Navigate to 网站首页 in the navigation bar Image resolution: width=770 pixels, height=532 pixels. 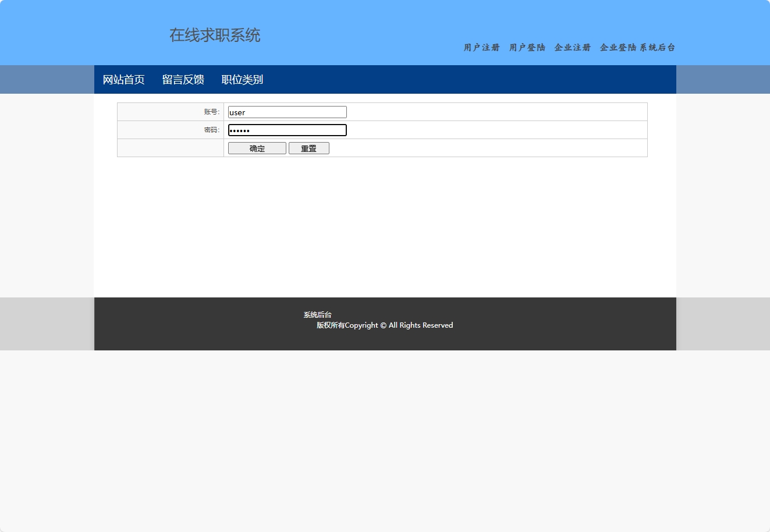tap(123, 79)
